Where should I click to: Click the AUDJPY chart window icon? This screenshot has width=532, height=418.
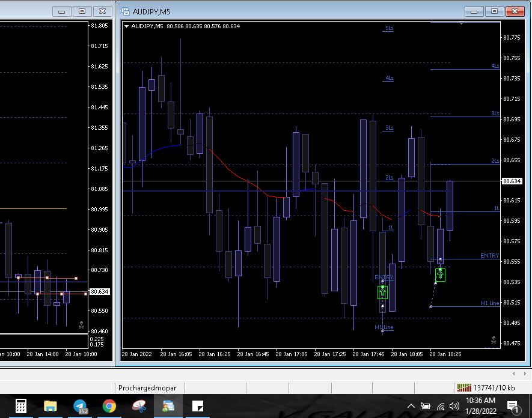click(126, 11)
